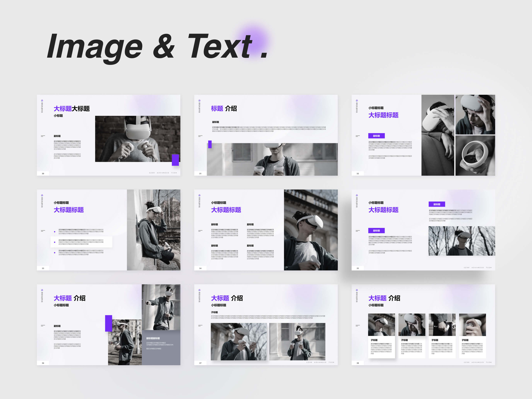Select the ring controller close-up photo on slide 32

point(475,156)
